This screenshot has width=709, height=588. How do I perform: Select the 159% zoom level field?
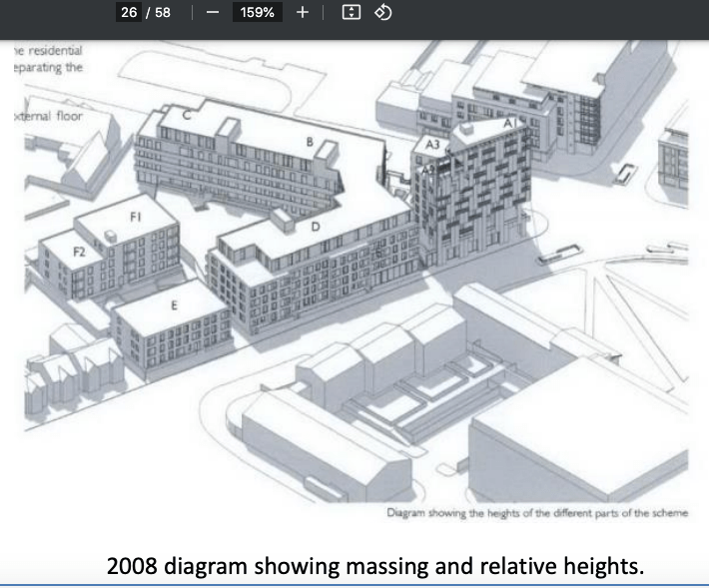click(x=257, y=13)
